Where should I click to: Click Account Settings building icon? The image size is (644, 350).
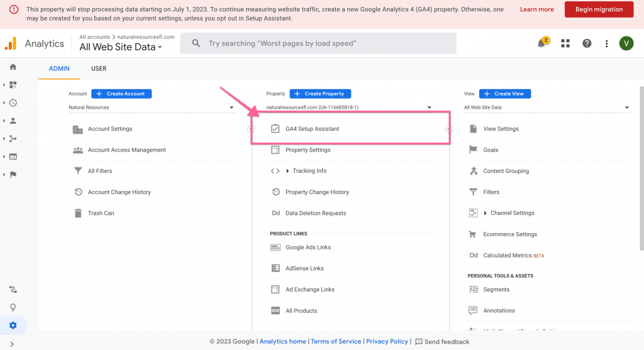(77, 129)
